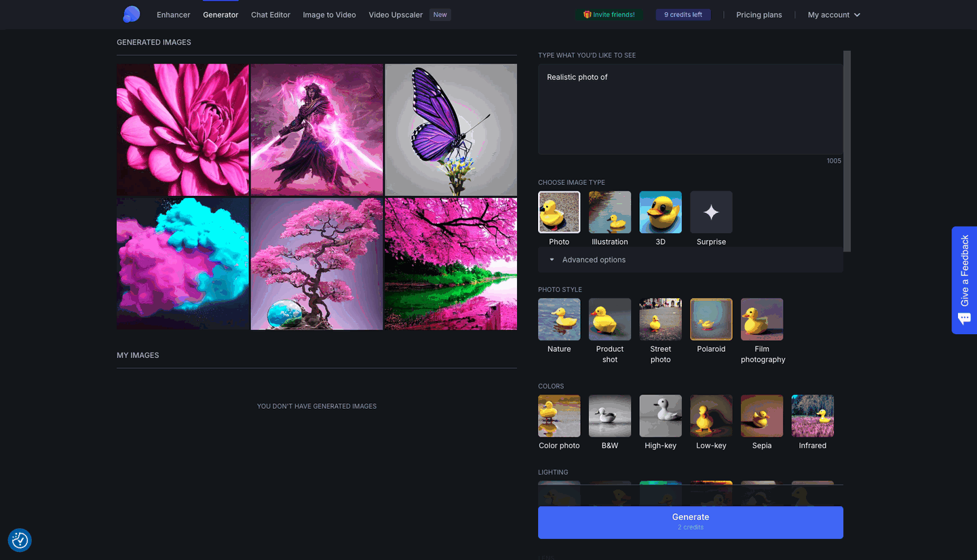Go to the Enhancer tab

click(174, 15)
